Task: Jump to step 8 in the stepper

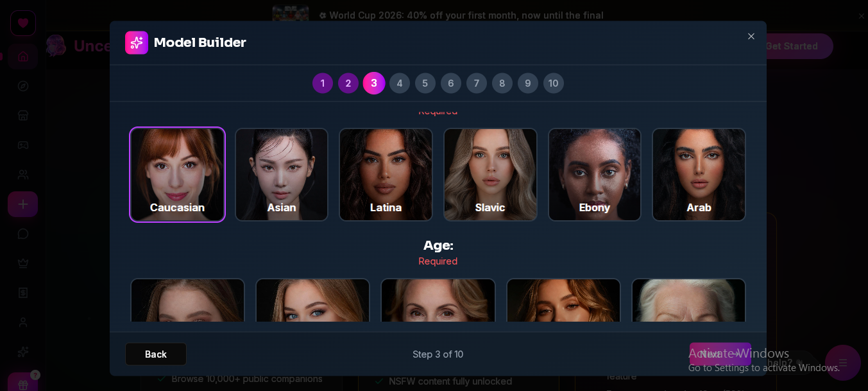Action: tap(502, 83)
